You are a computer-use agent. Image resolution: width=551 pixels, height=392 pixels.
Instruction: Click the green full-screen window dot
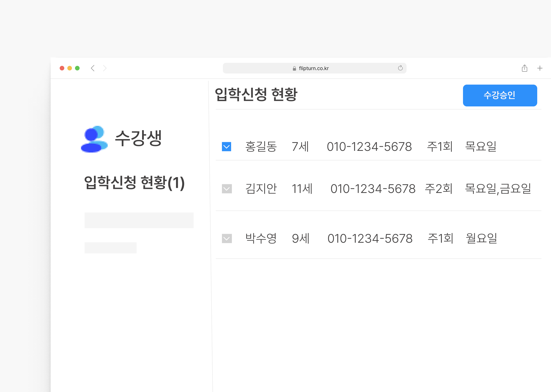pos(77,68)
